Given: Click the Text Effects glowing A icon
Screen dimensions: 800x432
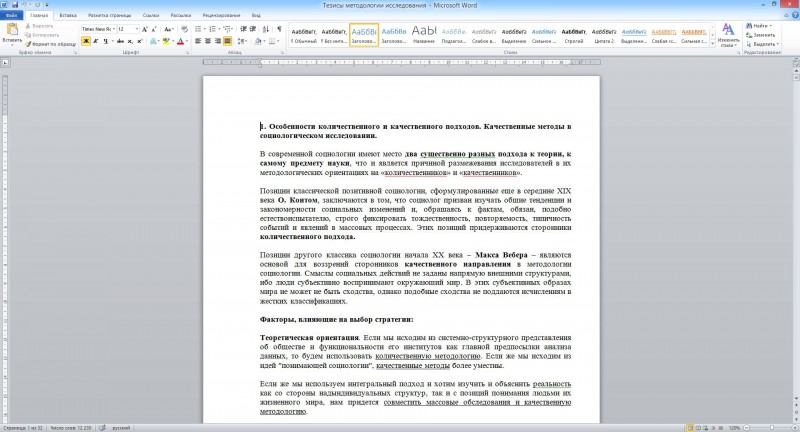Looking at the screenshot, I should tap(153, 41).
